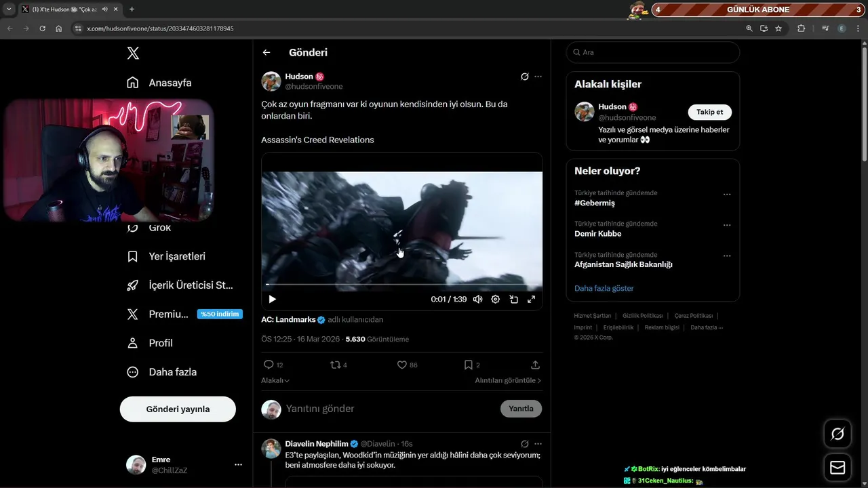Open Diavelin Nephilim's profile avatar
The image size is (868, 488).
[271, 449]
